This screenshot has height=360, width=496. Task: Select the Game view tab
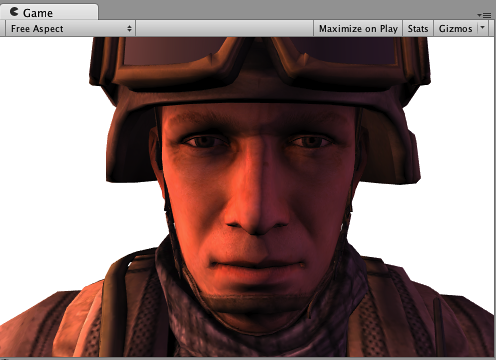tap(49, 12)
